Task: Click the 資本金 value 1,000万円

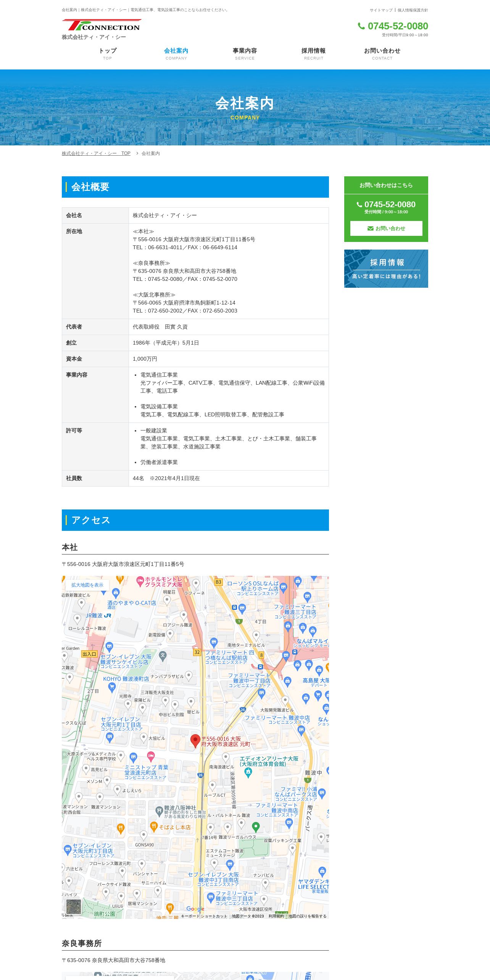Action: point(145,359)
